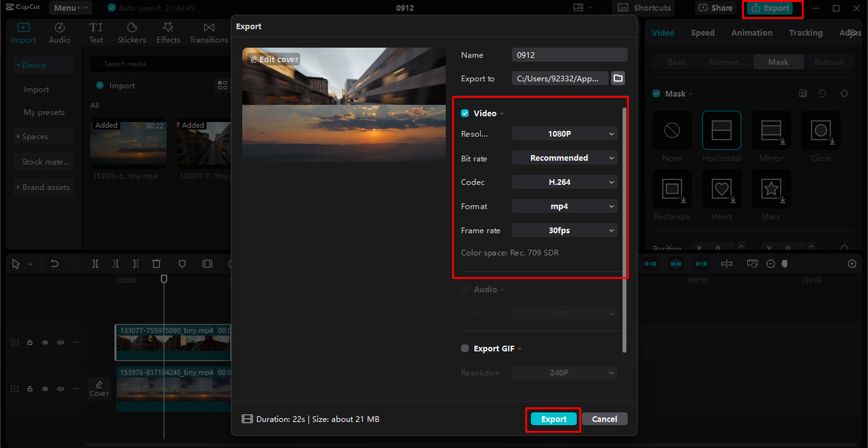Click the mask keyframe diamond icon

tap(844, 94)
